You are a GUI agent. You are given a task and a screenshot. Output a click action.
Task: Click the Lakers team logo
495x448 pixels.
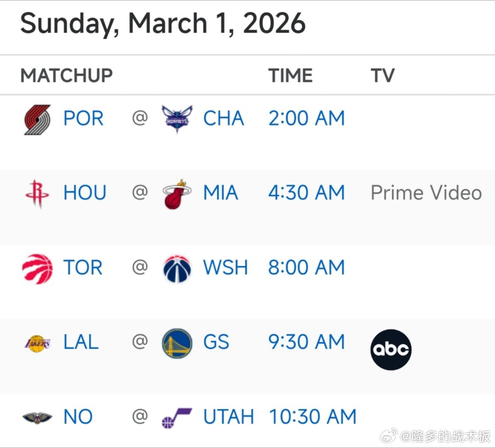tap(37, 343)
